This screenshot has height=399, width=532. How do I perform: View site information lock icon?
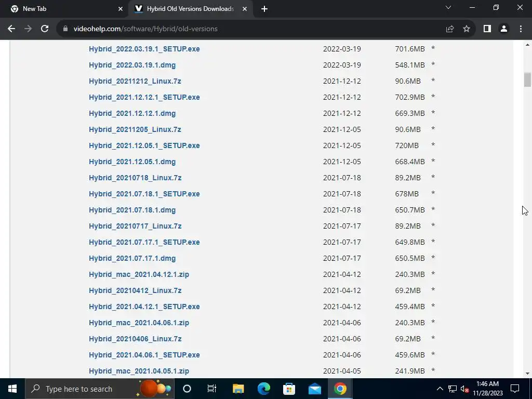[x=65, y=29]
